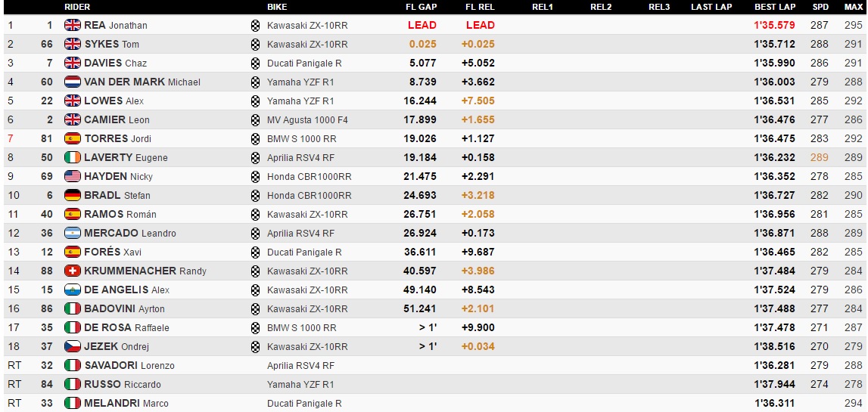Screen dimensions: 868x412
Task: Click the British flag beside Rea Jonathan
Action: pos(73,25)
